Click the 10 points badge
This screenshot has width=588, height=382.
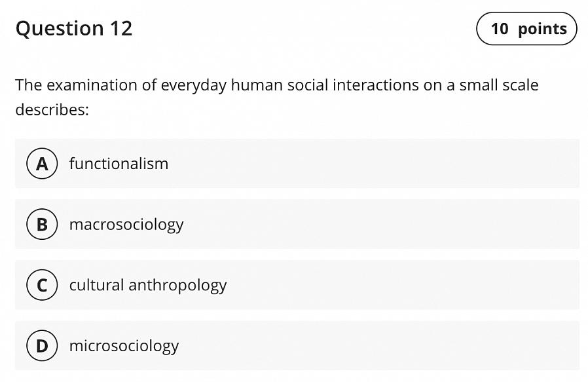coord(526,29)
